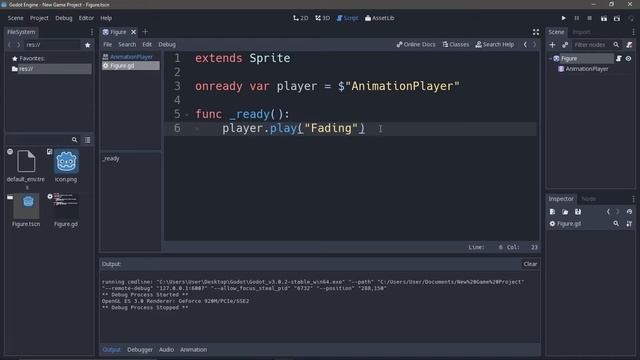Switch to the Script workspace

[347, 18]
